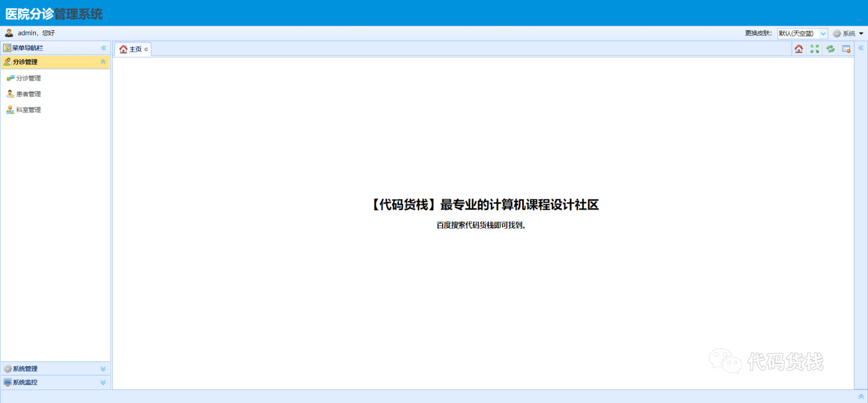Open the 系统 dropdown menu arrow
Viewport: 868px width, 403px height.
(x=861, y=33)
